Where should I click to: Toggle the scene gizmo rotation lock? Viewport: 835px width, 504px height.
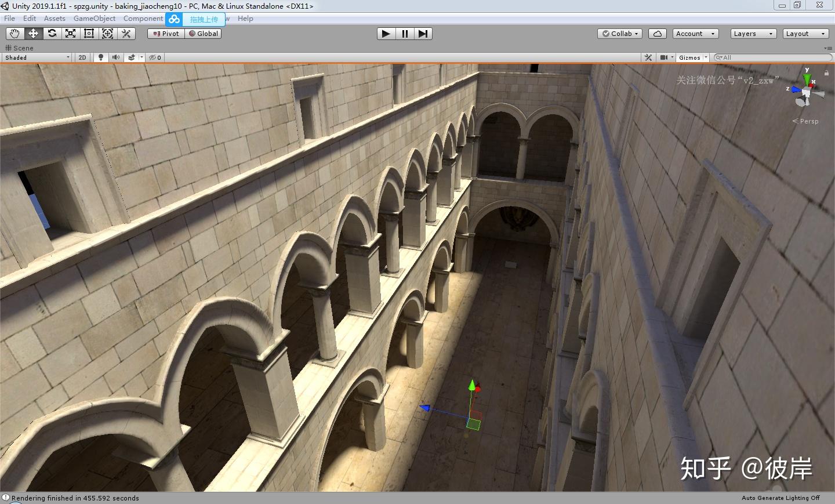(826, 73)
